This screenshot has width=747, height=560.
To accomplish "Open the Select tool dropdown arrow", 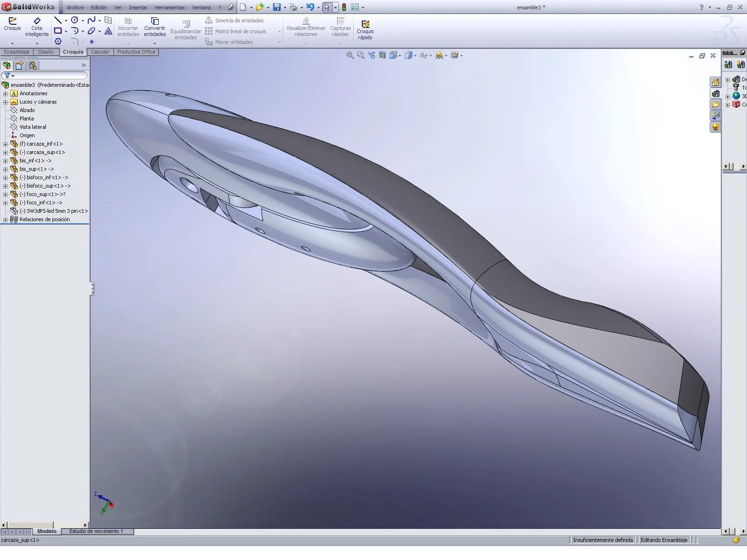I will click(x=335, y=7).
